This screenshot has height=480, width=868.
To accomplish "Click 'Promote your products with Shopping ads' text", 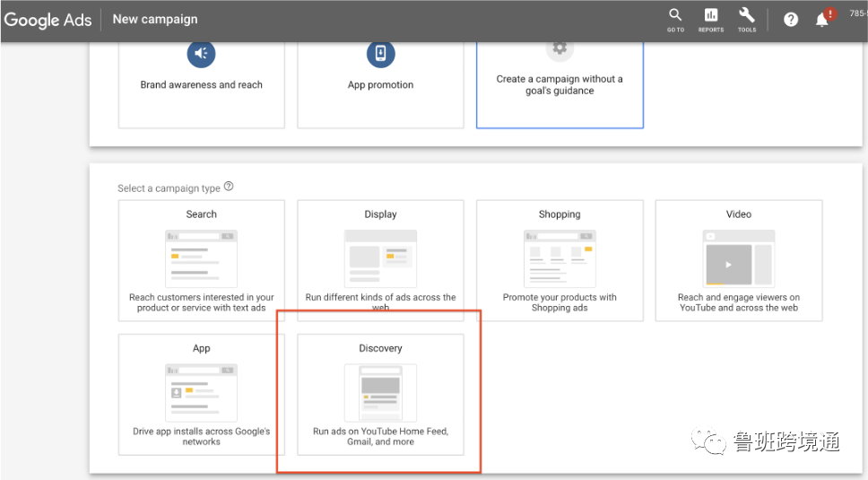I will point(560,302).
